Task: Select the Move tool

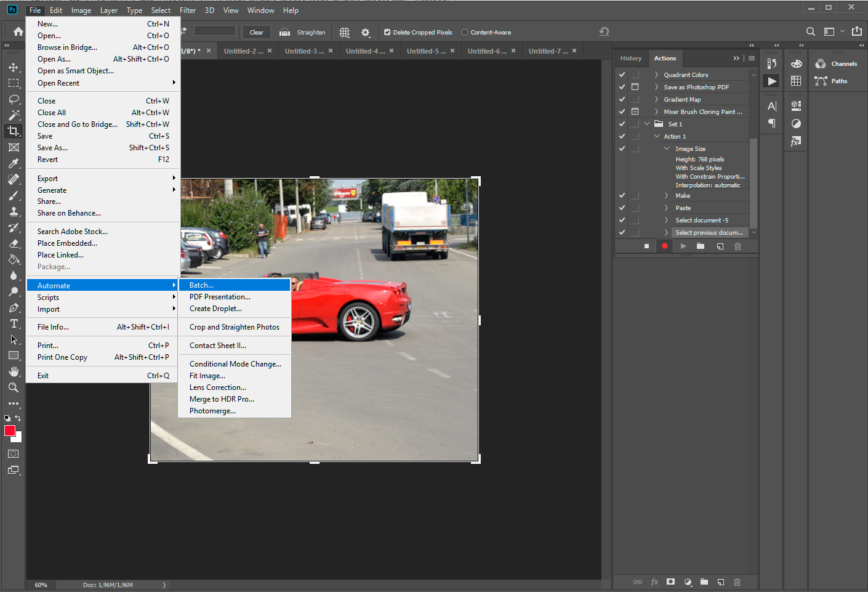Action: 13,68
